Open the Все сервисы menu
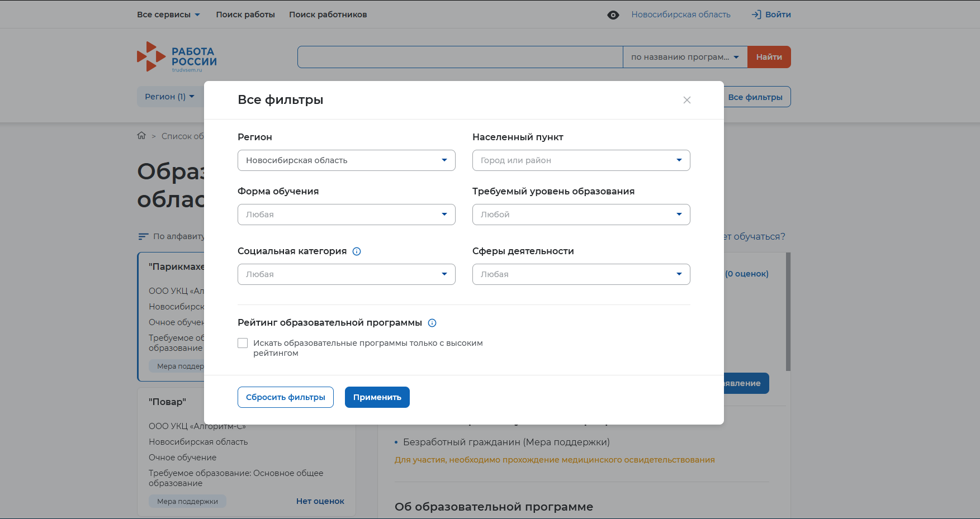 168,15
